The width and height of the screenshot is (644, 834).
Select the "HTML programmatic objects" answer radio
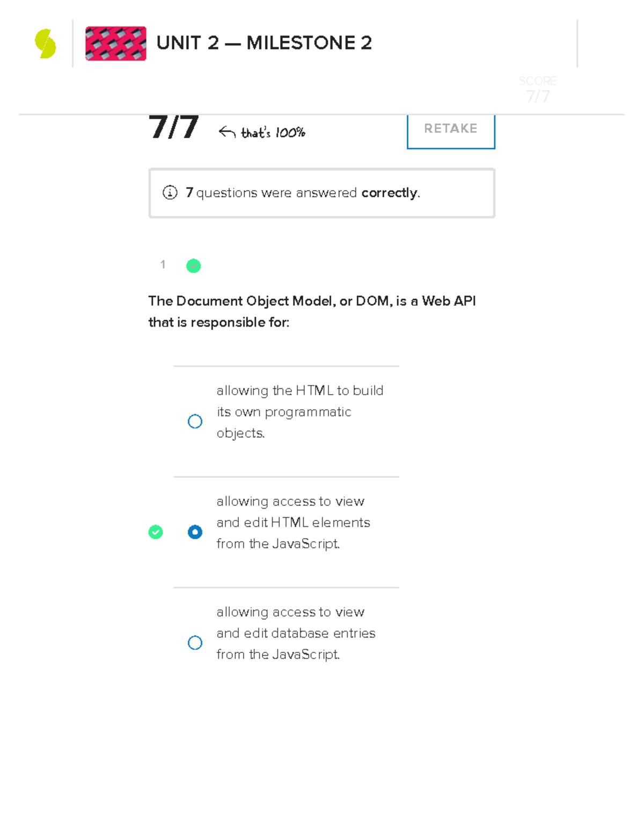[195, 422]
